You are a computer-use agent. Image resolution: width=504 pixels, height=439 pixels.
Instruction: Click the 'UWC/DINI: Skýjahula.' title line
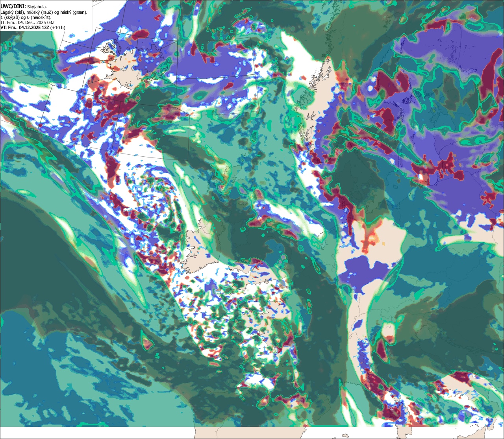coord(24,6)
